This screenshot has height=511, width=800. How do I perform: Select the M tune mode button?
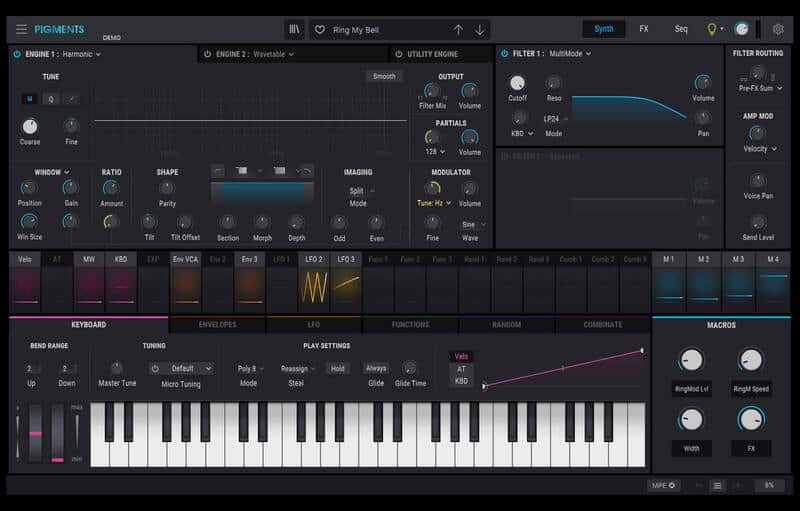coord(29,99)
